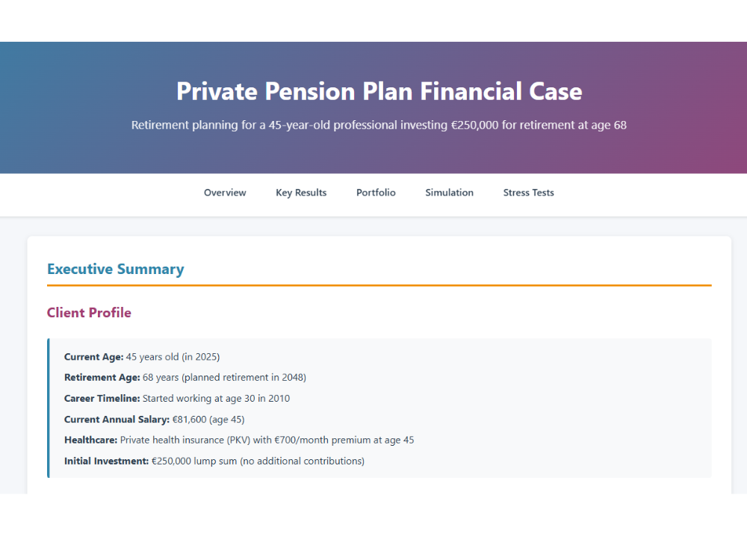747x560 pixels.
Task: Select the Executive Summary heading
Action: (116, 269)
